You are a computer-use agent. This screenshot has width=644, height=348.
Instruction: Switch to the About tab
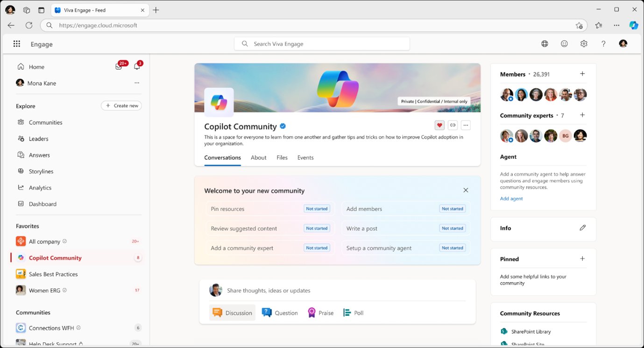(x=258, y=158)
